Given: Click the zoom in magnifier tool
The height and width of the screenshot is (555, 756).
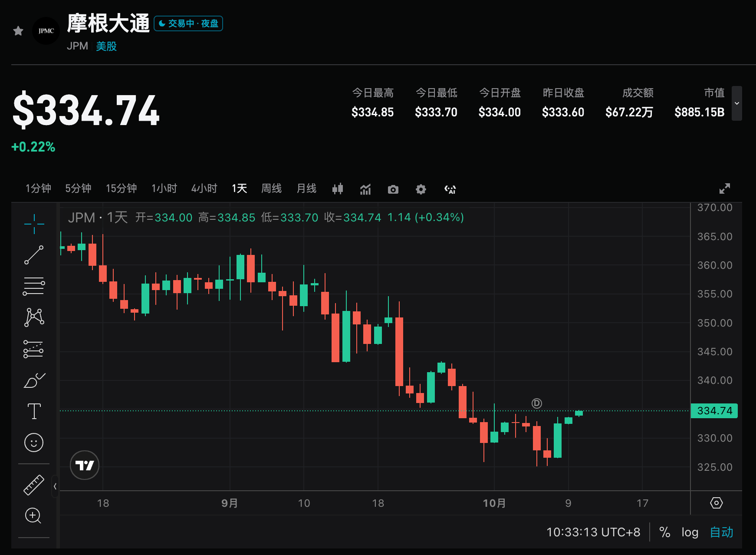Looking at the screenshot, I should 33,516.
